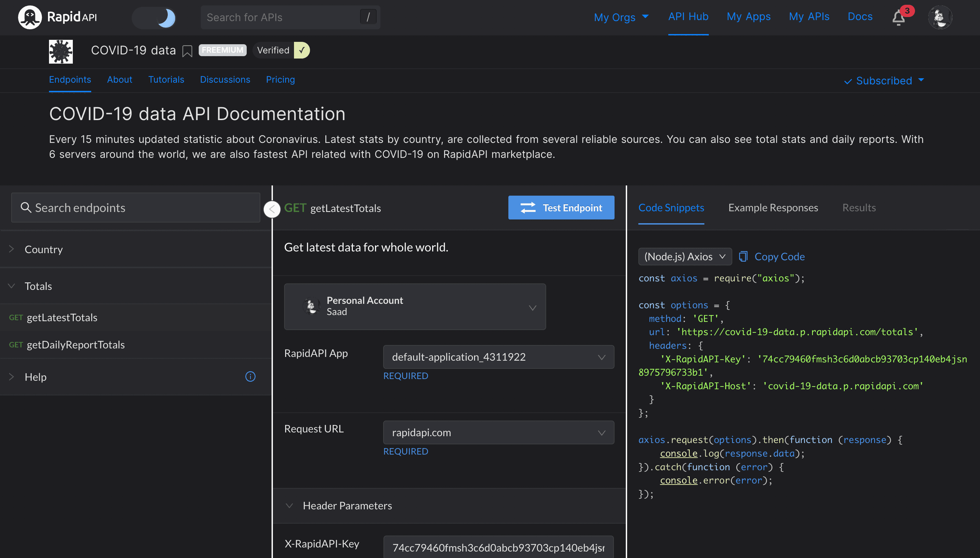Switch to Example Responses tab
Viewport: 980px width, 558px height.
pyautogui.click(x=773, y=208)
